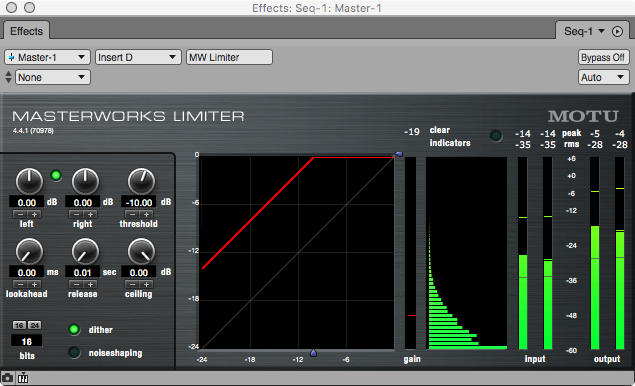Open the Seq-1 sequence dropdown
The width and height of the screenshot is (635, 386).
click(x=584, y=31)
